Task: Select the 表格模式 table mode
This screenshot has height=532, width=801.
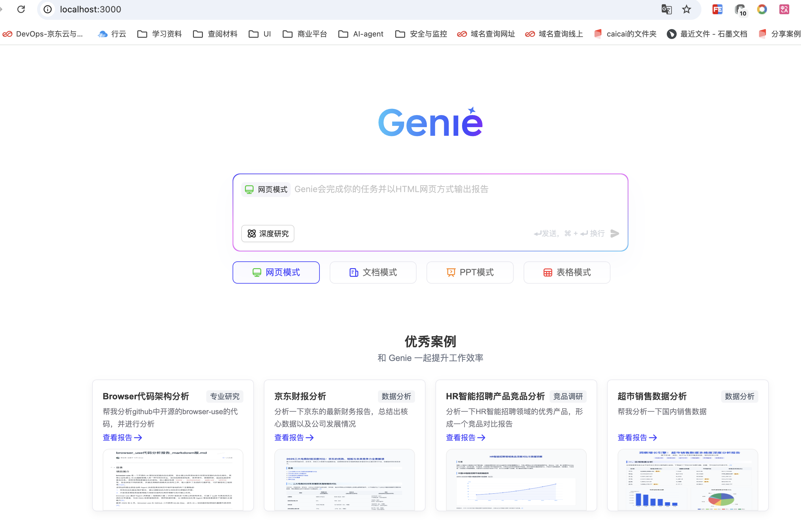Action: tap(566, 272)
